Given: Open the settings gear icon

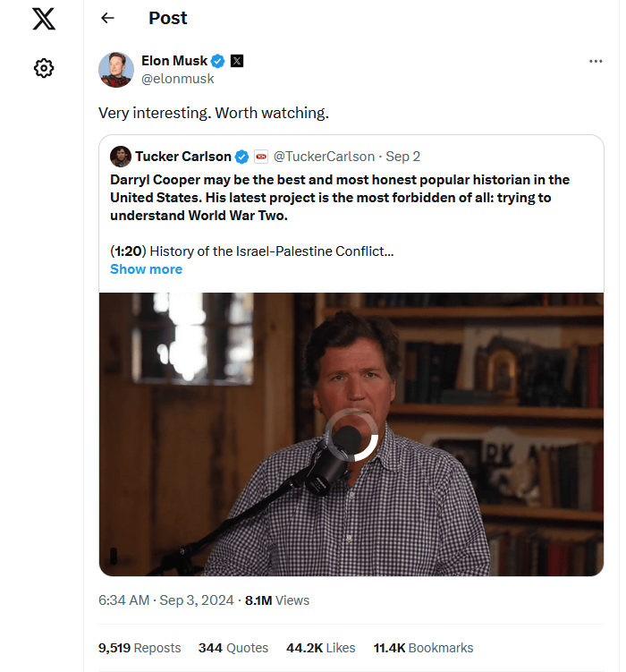Looking at the screenshot, I should click(44, 68).
